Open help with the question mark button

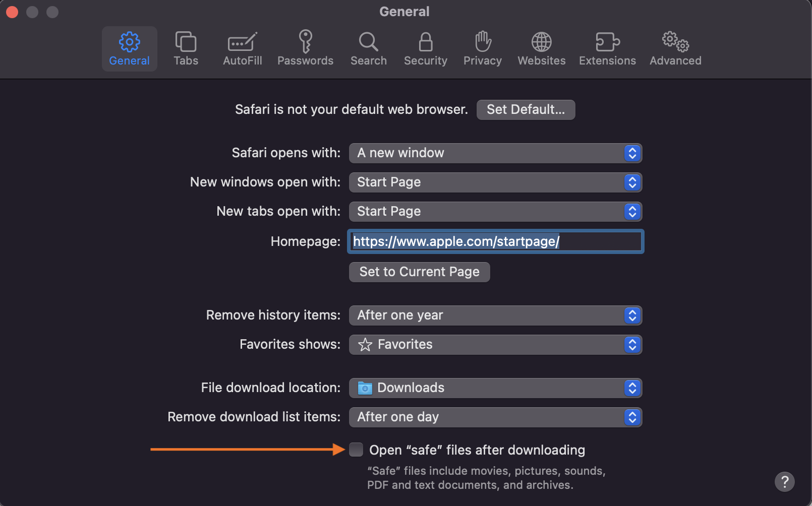click(x=784, y=482)
